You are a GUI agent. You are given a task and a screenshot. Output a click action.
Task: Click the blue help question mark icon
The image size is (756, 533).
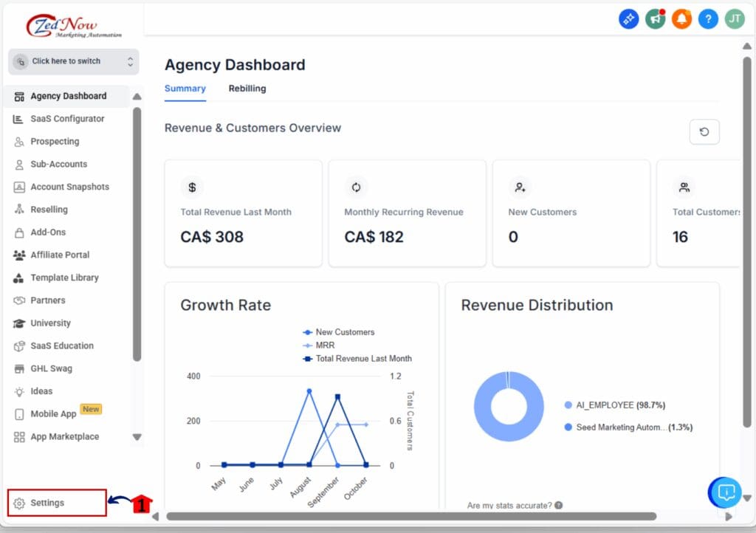pyautogui.click(x=708, y=19)
